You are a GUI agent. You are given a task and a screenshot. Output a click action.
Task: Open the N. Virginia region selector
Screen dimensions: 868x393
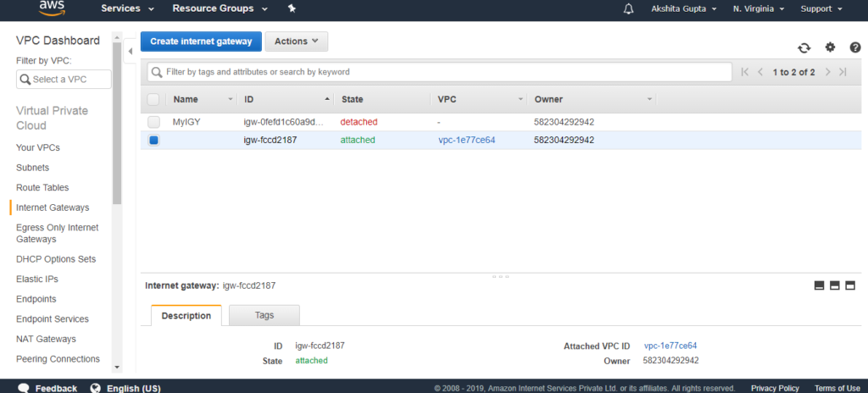pos(759,8)
